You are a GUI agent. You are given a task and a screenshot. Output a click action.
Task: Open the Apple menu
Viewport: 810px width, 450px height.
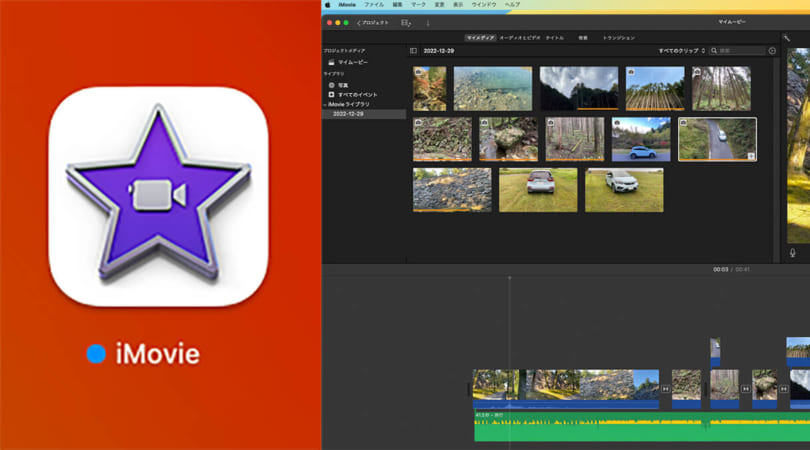pos(328,5)
